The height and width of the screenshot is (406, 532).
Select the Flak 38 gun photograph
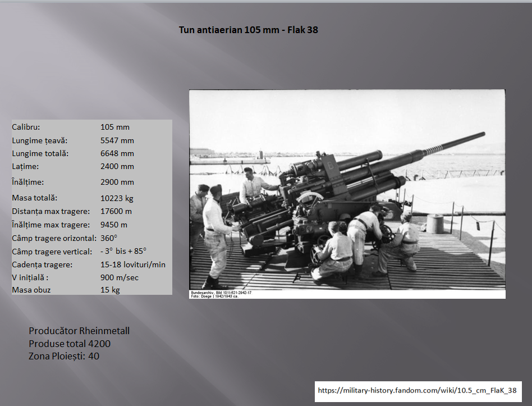click(x=347, y=194)
